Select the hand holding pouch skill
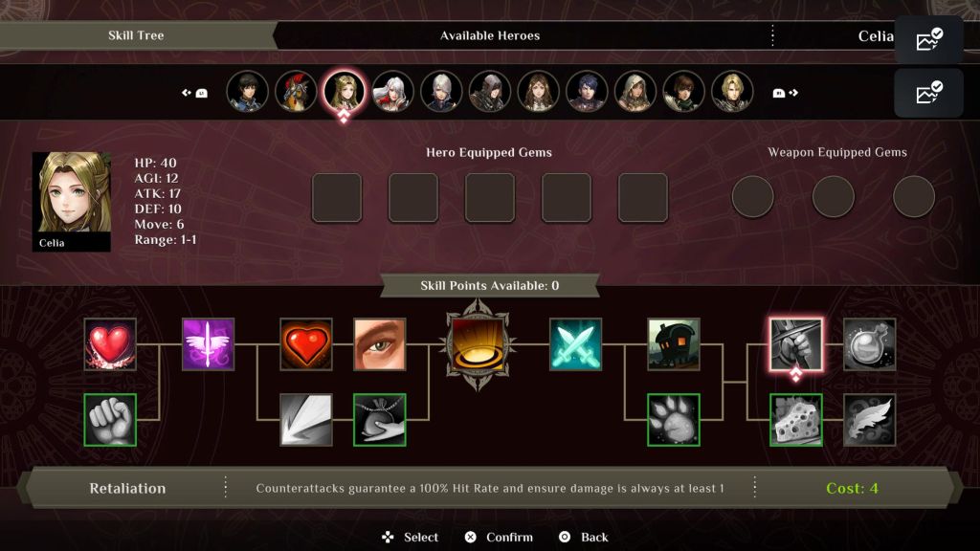This screenshot has height=551, width=980. click(379, 420)
